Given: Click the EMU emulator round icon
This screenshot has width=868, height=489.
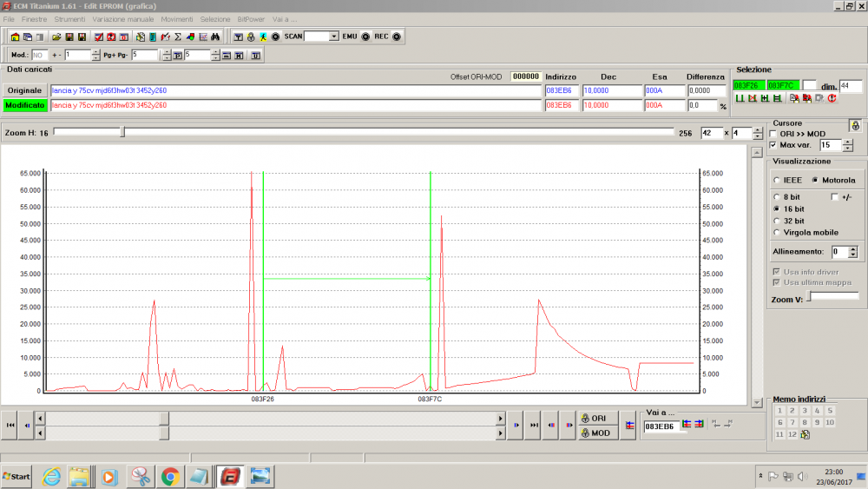Looking at the screenshot, I should (x=365, y=36).
